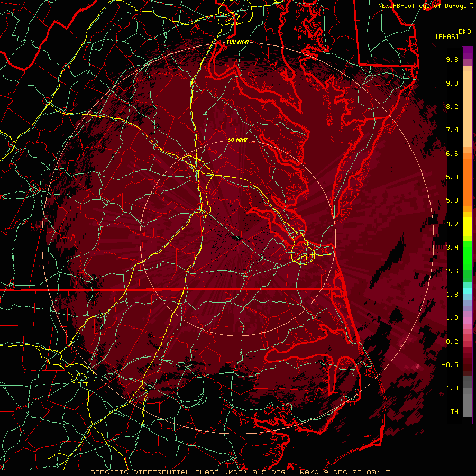Click the 1.0 scale value
This screenshot has height=476, width=476.
click(x=452, y=318)
